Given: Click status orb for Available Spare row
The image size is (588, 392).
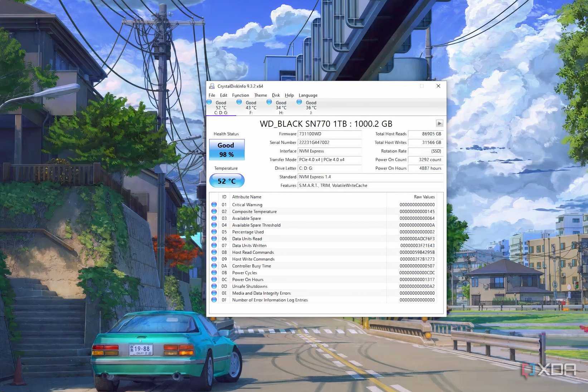Looking at the screenshot, I should (214, 218).
